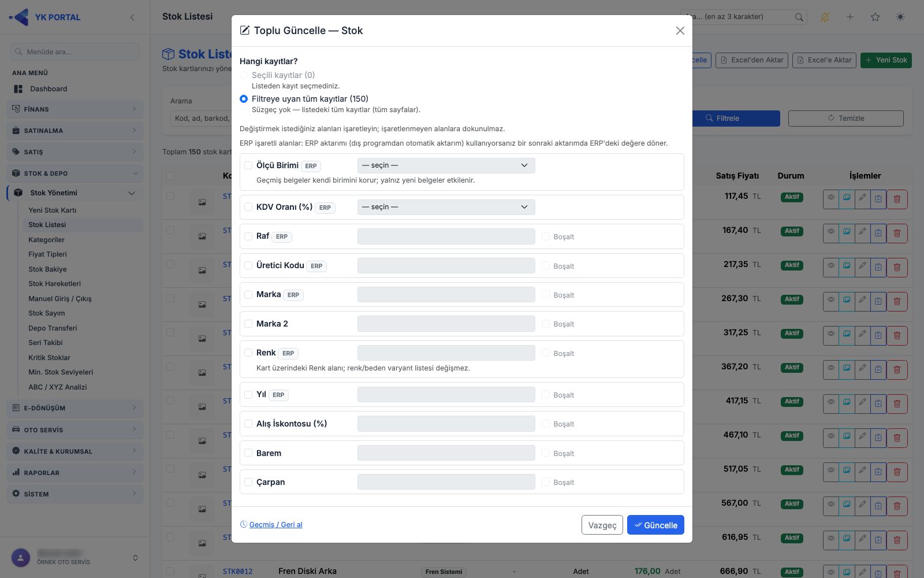The height and width of the screenshot is (578, 924).
Task: Click copy clipboard icon in 267,30 TL row
Action: (878, 301)
